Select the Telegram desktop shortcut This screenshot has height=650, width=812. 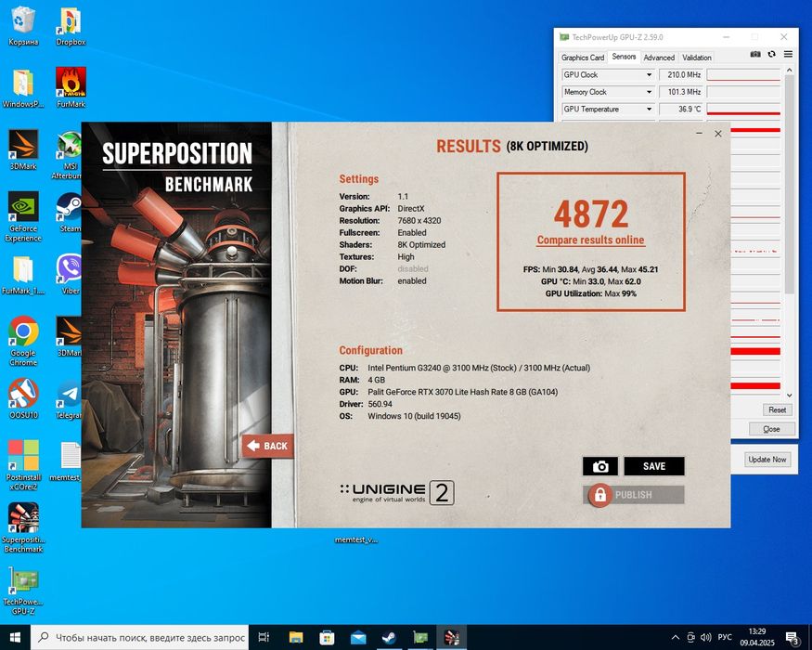click(70, 399)
